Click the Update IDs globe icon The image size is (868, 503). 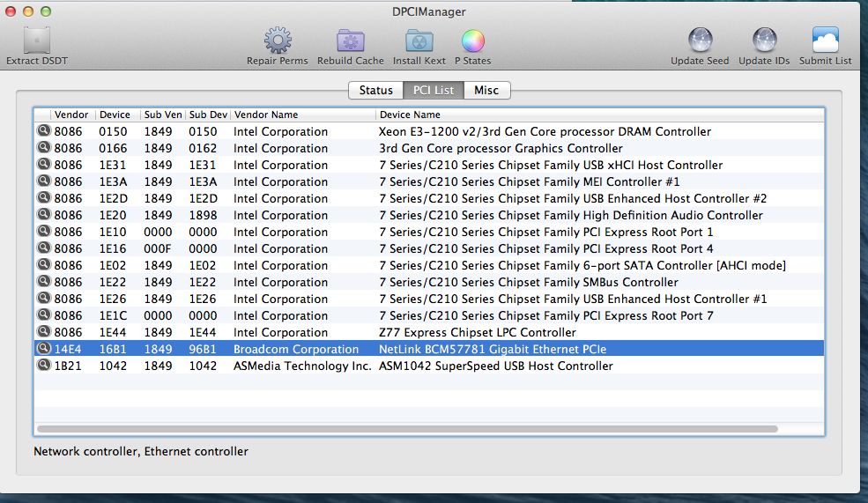[x=764, y=41]
